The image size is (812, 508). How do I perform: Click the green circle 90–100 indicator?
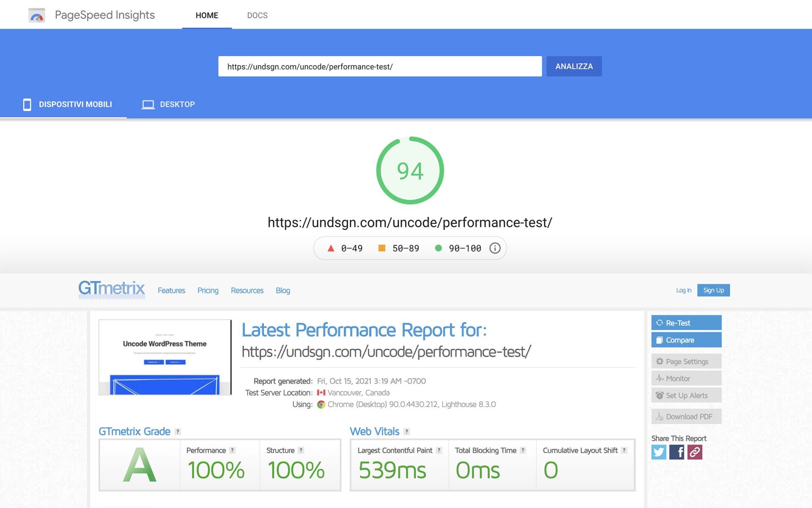coord(439,248)
